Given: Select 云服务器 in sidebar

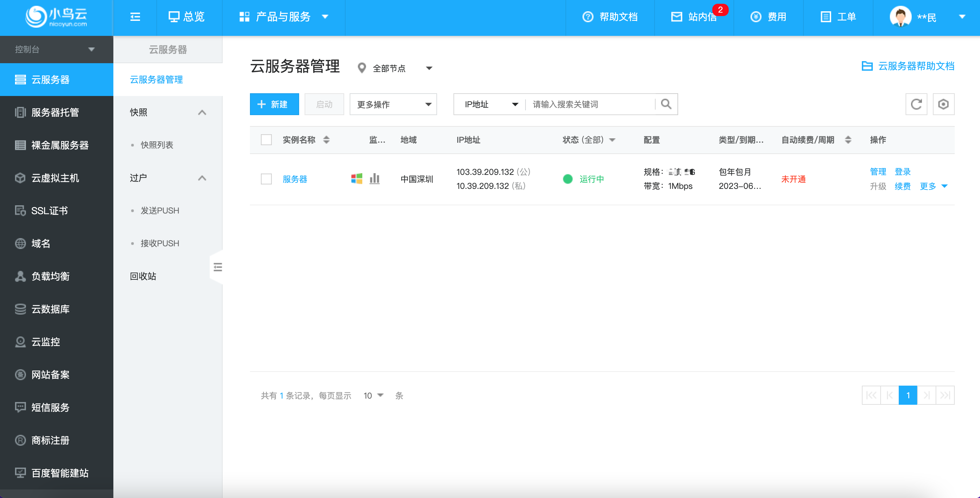Looking at the screenshot, I should (56, 80).
